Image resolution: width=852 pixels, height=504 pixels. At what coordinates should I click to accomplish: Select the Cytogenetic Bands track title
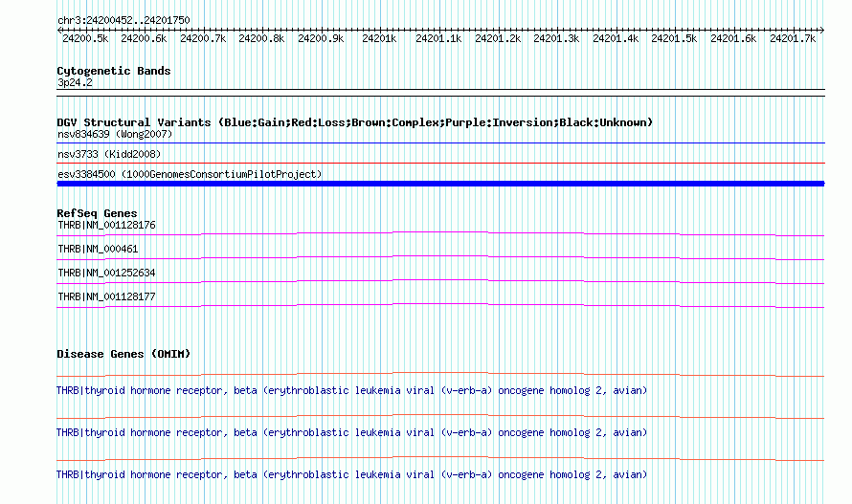pyautogui.click(x=114, y=71)
